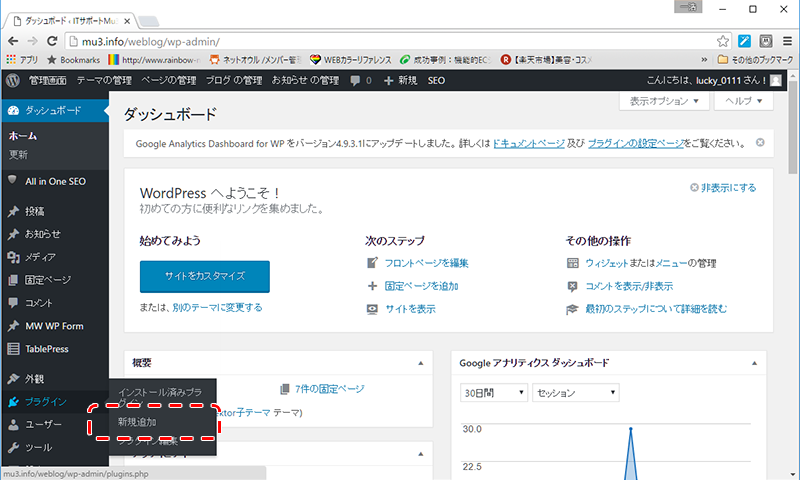Viewport: 800px width, 480px height.
Task: Open TablePress menu
Action: point(55,349)
